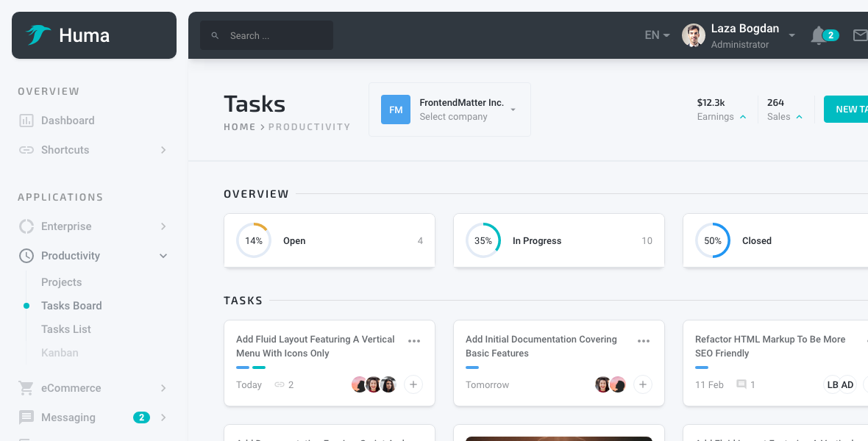868x441 pixels.
Task: Click 'Tomorrow' due date on Documentation task
Action: pos(487,384)
